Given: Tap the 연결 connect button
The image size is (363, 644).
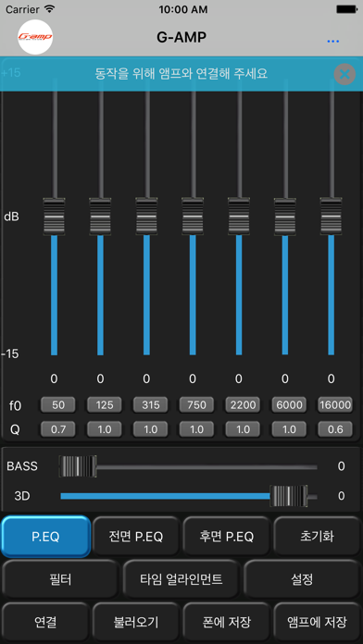Looking at the screenshot, I should pyautogui.click(x=45, y=622).
